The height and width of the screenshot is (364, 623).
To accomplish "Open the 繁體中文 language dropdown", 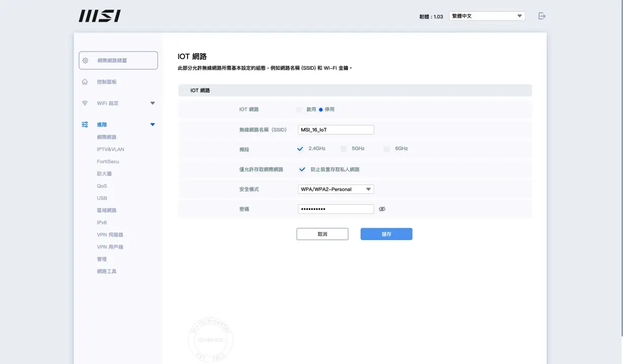I will pyautogui.click(x=487, y=16).
